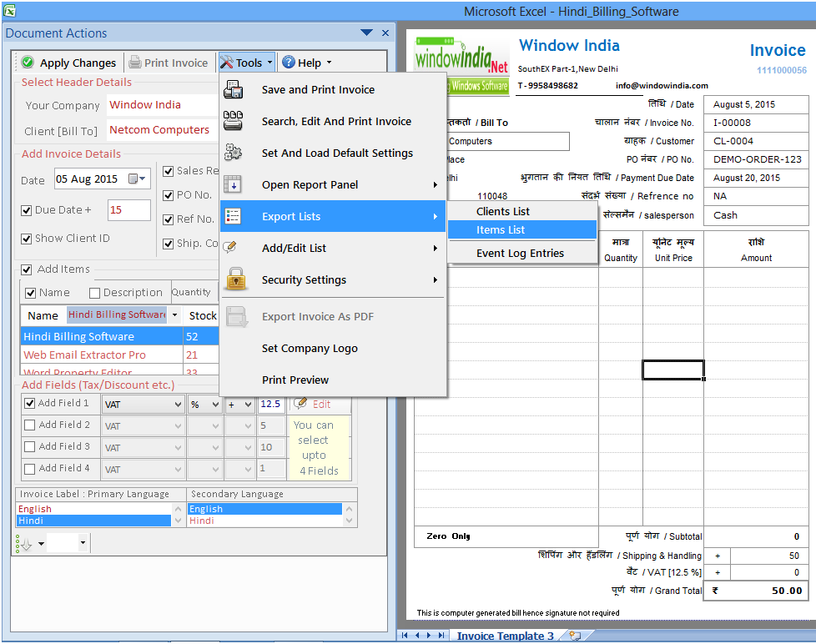Click the Edit pencil icon beside Add Field 1
Viewport: 816px width, 644px height.
(x=300, y=403)
